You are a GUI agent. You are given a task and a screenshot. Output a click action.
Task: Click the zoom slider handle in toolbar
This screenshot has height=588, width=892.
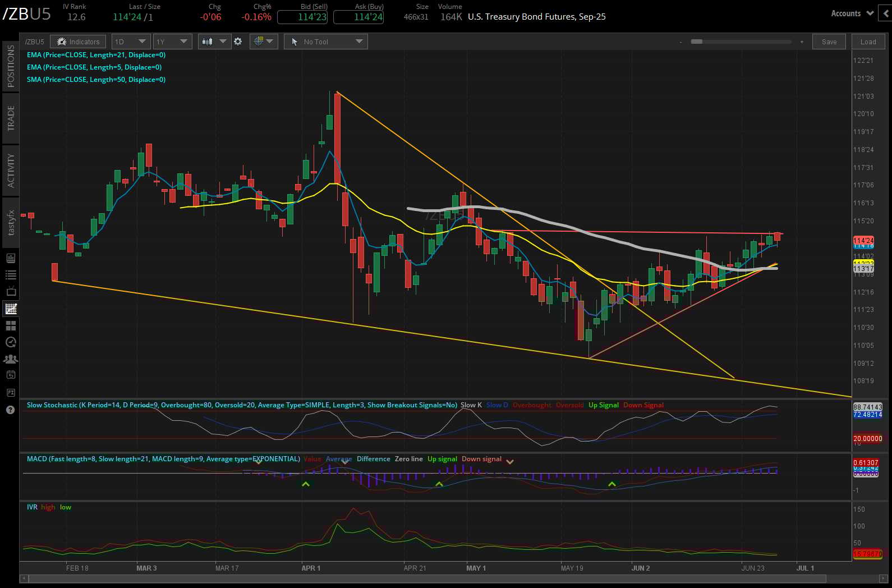tap(697, 42)
